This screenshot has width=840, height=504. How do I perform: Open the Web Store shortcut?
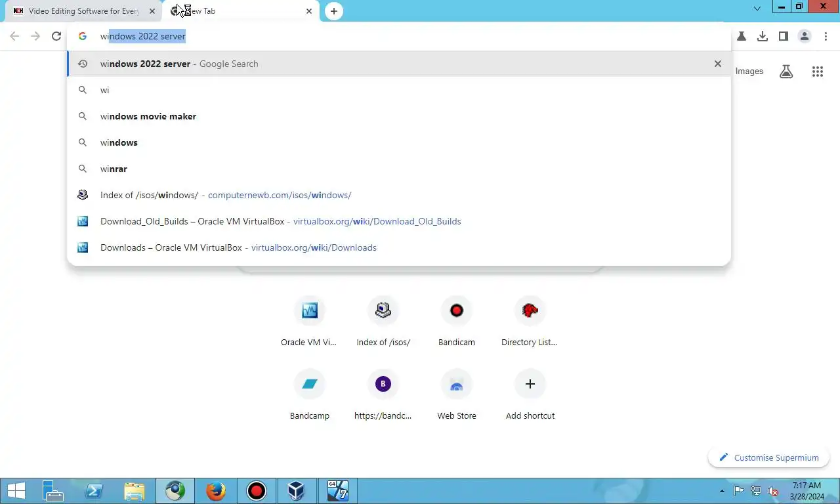point(457,394)
